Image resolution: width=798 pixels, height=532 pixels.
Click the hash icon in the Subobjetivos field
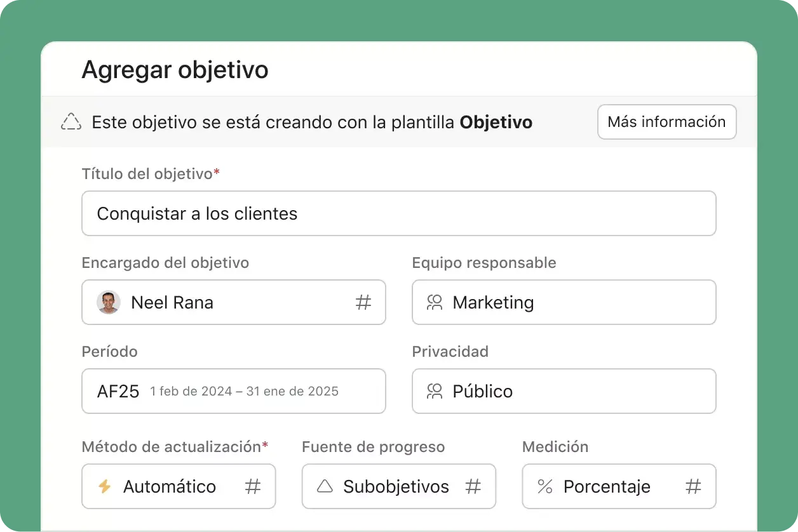coord(473,487)
